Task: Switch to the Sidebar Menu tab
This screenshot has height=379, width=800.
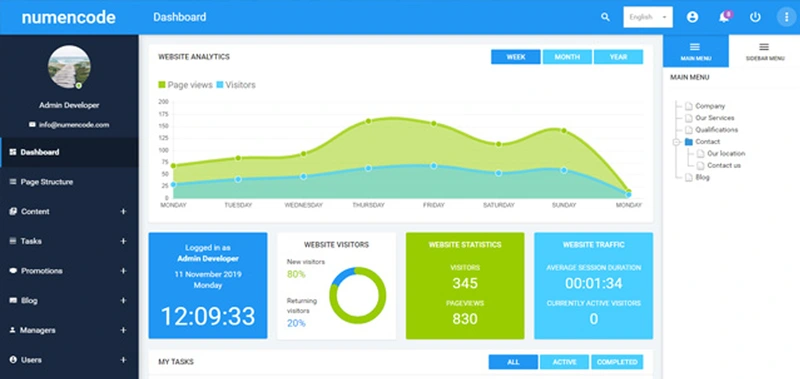Action: pyautogui.click(x=764, y=51)
